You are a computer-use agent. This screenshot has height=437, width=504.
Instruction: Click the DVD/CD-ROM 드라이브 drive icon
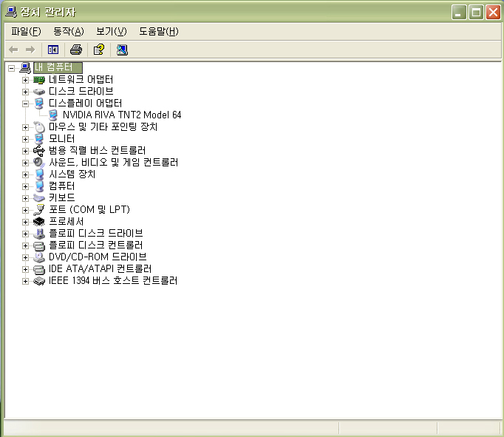39,257
